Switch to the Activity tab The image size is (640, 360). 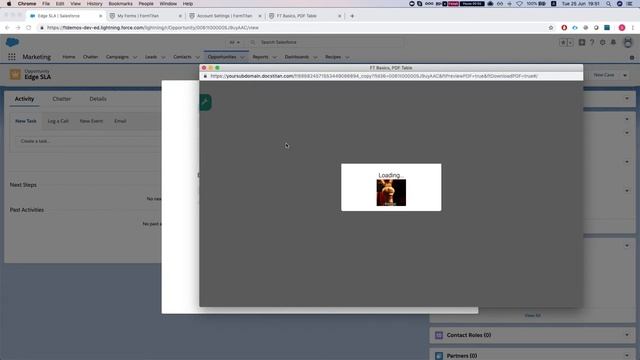point(24,99)
